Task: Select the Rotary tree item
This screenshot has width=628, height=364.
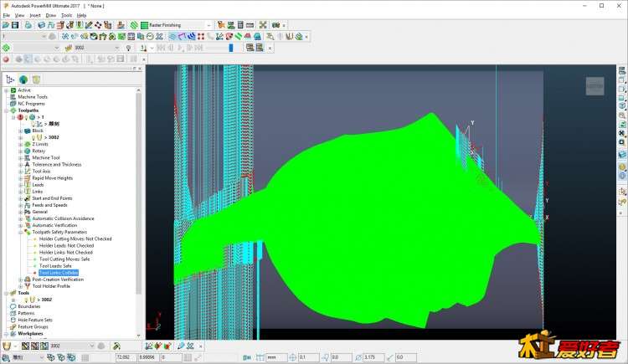Action: [x=39, y=151]
